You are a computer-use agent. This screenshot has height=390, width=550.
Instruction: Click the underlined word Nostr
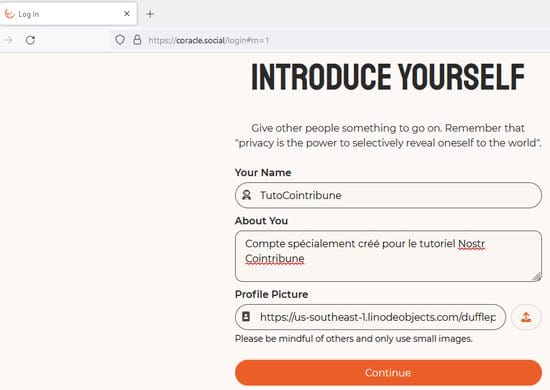471,243
